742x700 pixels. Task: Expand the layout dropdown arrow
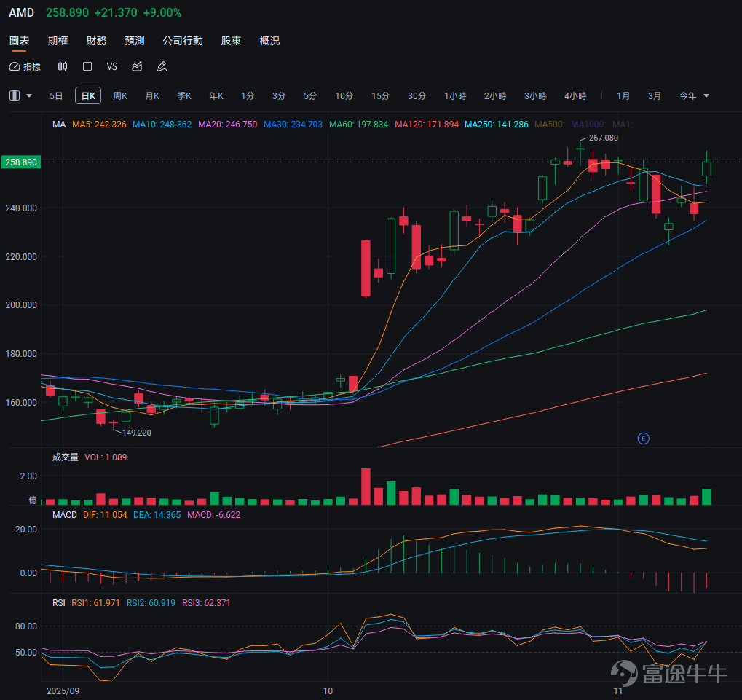(x=29, y=95)
